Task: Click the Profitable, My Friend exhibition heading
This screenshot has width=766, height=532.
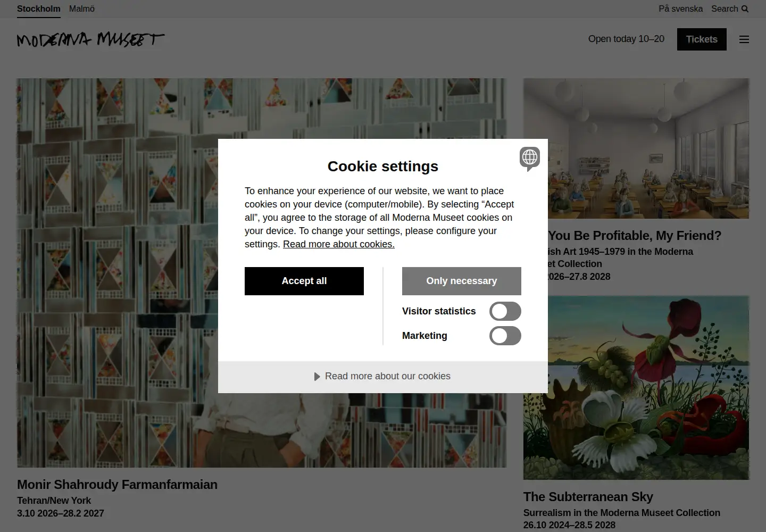Action: coord(635,236)
